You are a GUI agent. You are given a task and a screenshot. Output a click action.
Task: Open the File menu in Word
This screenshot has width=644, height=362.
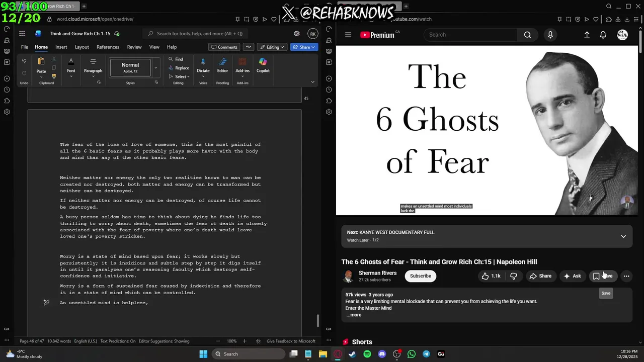point(25,47)
